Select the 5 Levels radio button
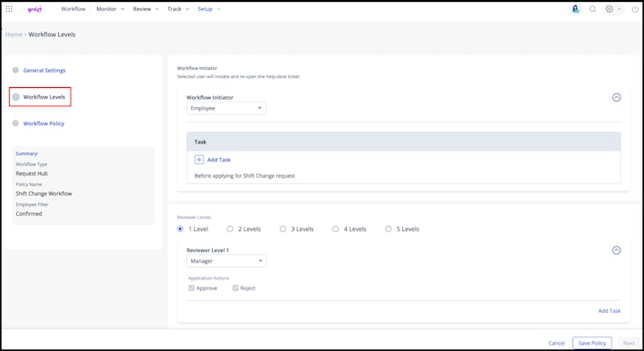This screenshot has height=351, width=644. point(389,229)
